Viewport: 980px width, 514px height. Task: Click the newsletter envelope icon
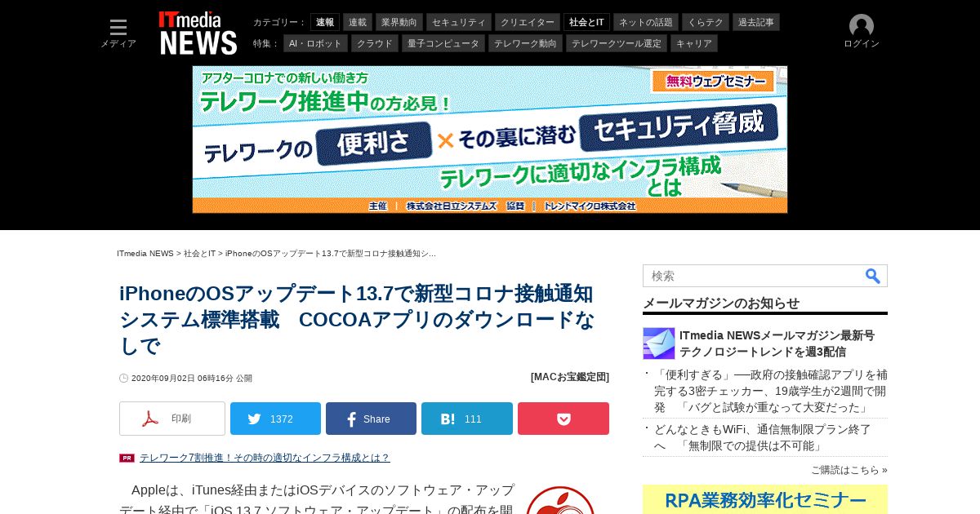(658, 343)
